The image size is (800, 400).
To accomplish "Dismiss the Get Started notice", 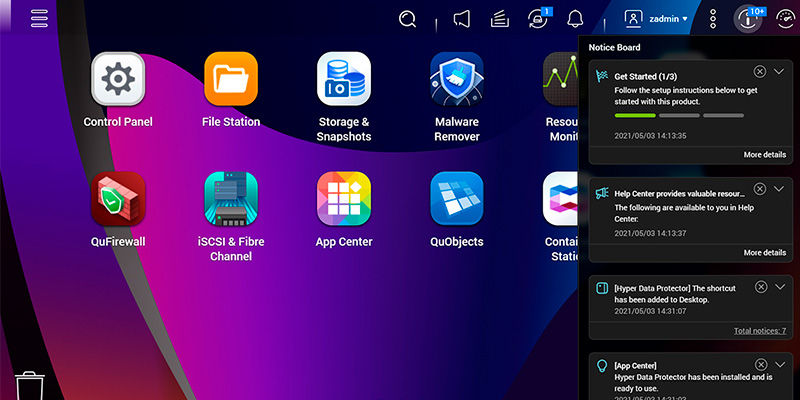I will pyautogui.click(x=760, y=72).
